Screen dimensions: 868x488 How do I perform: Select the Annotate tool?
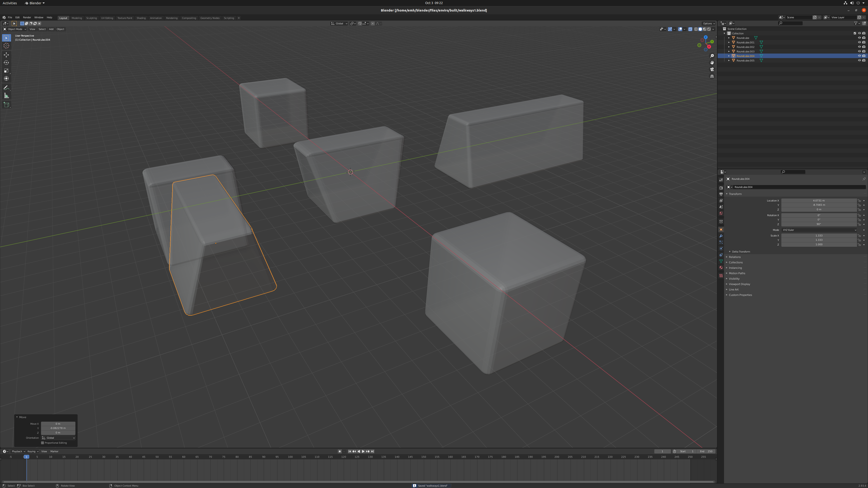tap(6, 88)
